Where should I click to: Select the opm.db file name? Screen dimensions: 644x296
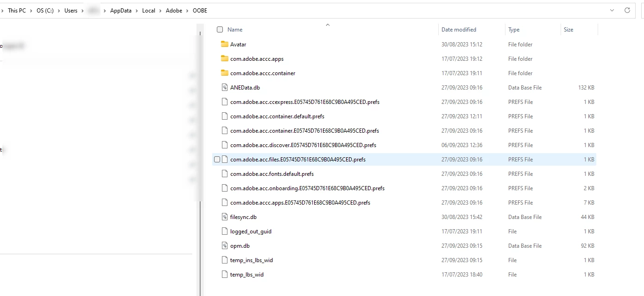240,246
